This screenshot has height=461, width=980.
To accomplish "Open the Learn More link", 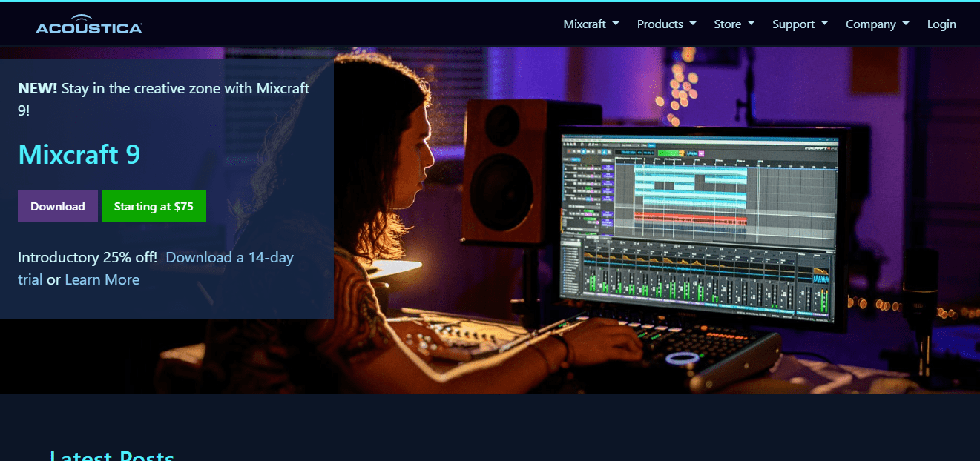I will [x=102, y=279].
